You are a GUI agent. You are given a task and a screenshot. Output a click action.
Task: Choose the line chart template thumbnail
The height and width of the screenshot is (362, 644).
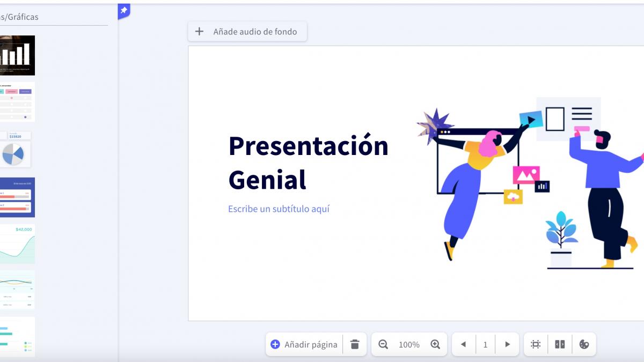pos(17,290)
